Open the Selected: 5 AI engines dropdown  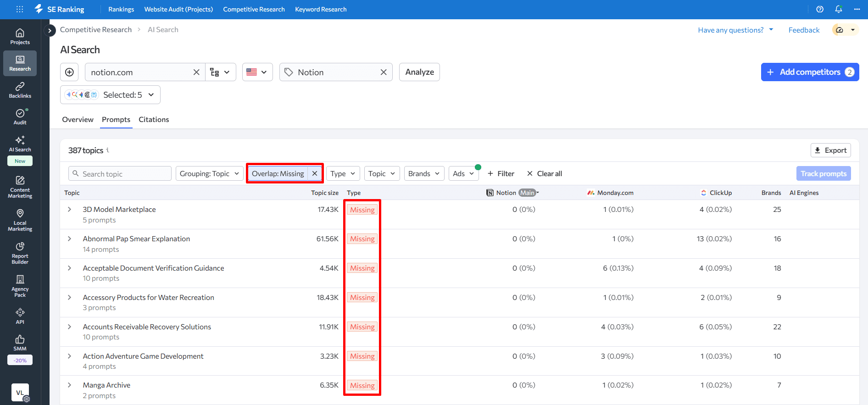click(x=110, y=94)
